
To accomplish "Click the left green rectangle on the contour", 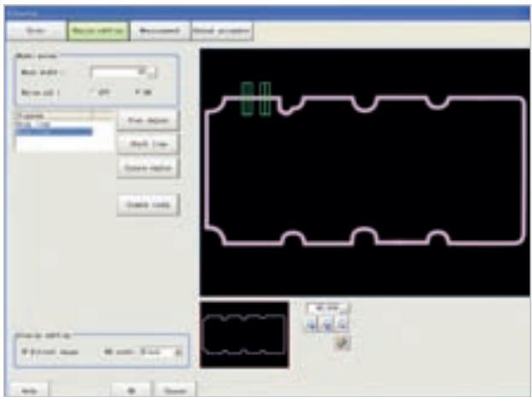I will [247, 99].
